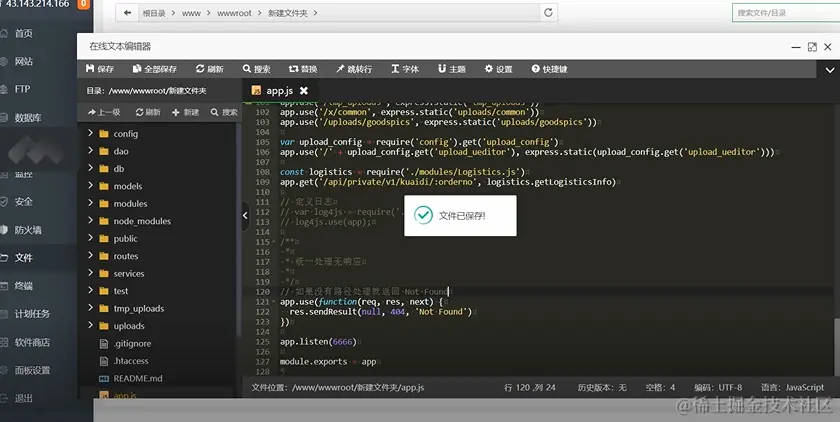The height and width of the screenshot is (422, 840).
Task: Show Shortcuts (快捷键) help
Action: click(549, 69)
